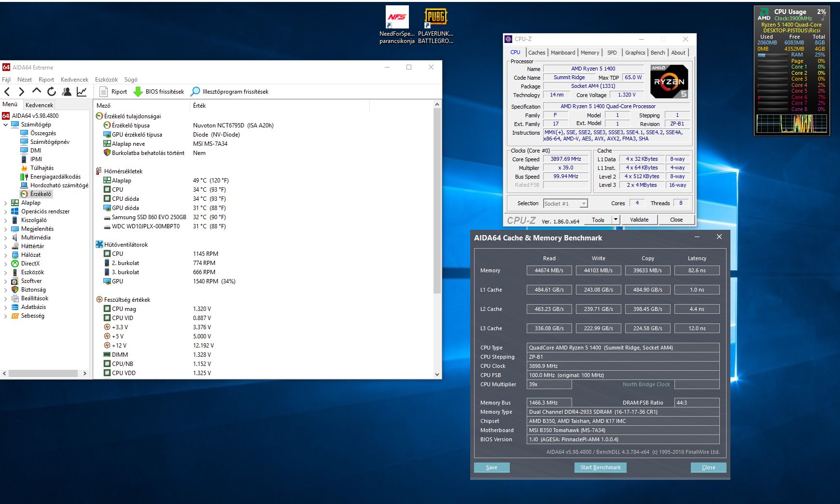This screenshot has width=840, height=504.
Task: Select Számítógépnév in the AIDA64 tree
Action: pos(45,142)
